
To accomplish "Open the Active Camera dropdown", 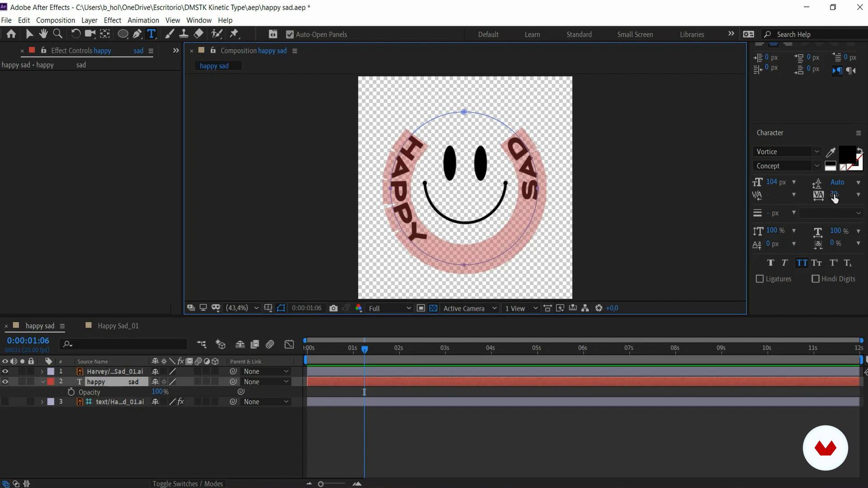I will coord(470,308).
